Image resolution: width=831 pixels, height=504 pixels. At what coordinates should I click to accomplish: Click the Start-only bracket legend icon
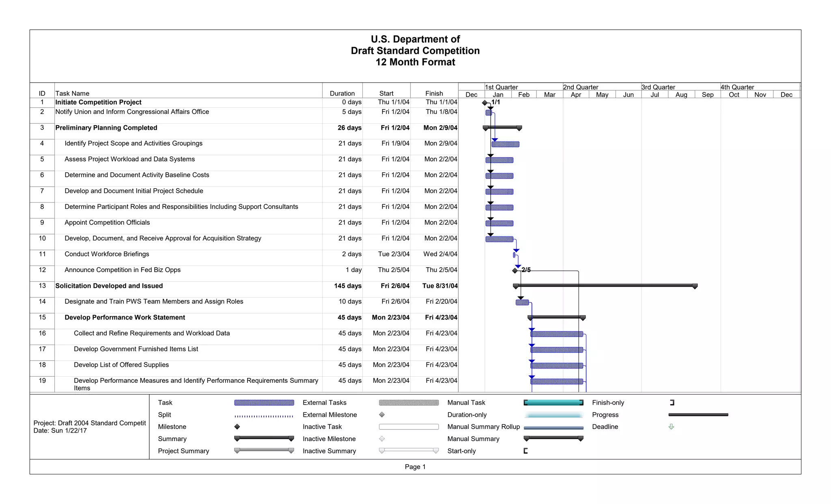[x=525, y=451]
